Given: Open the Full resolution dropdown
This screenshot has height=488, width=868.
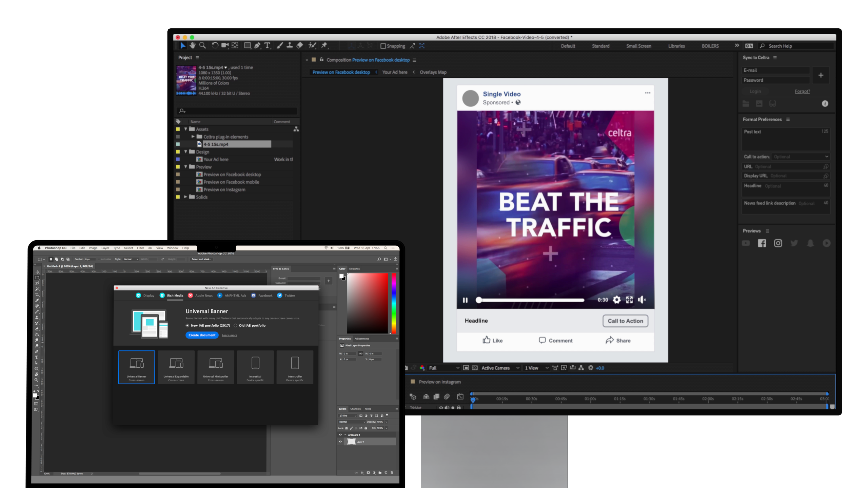Looking at the screenshot, I should (x=442, y=368).
